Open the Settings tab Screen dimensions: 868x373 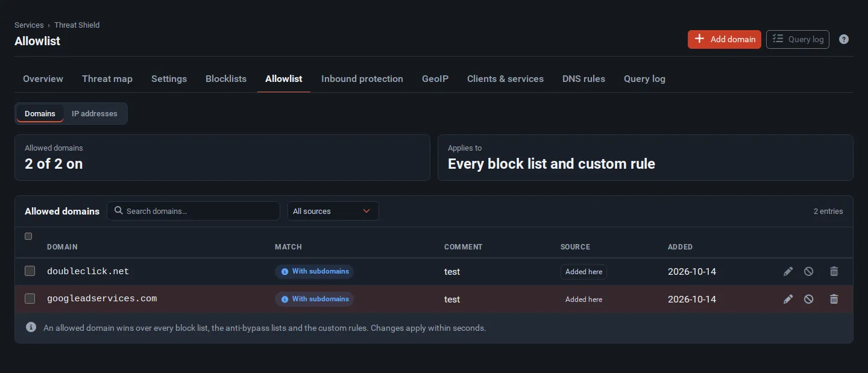(169, 79)
